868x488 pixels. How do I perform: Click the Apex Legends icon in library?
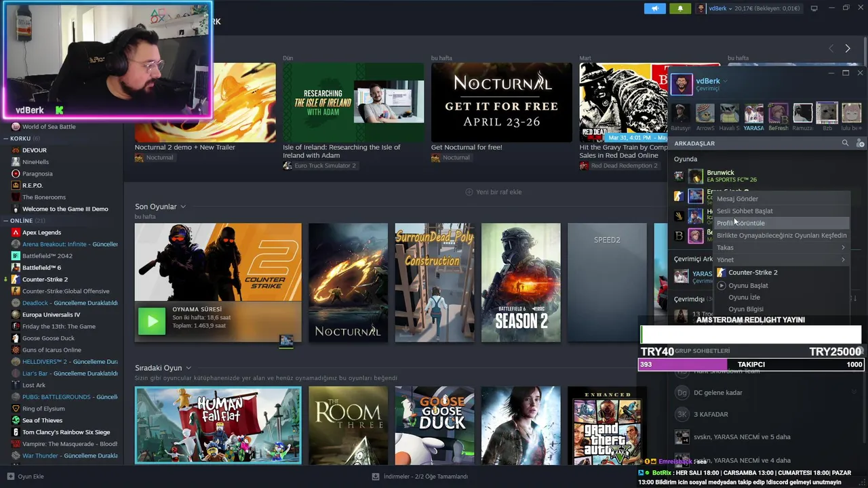16,232
